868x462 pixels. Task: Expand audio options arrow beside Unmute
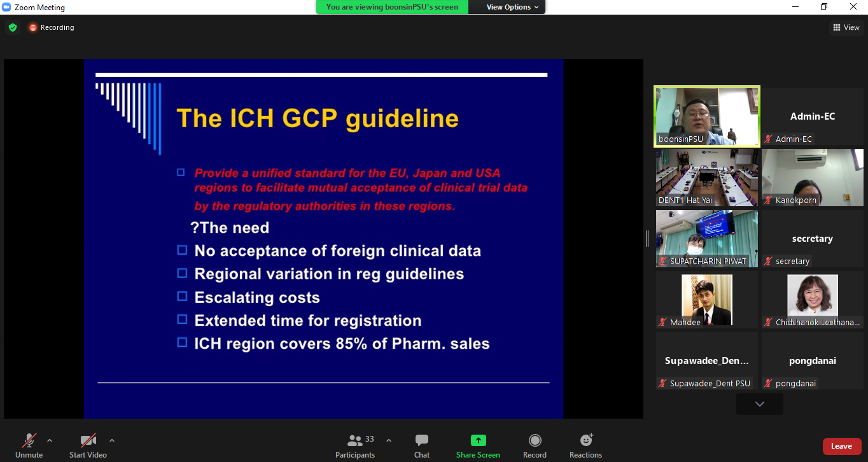coord(50,440)
